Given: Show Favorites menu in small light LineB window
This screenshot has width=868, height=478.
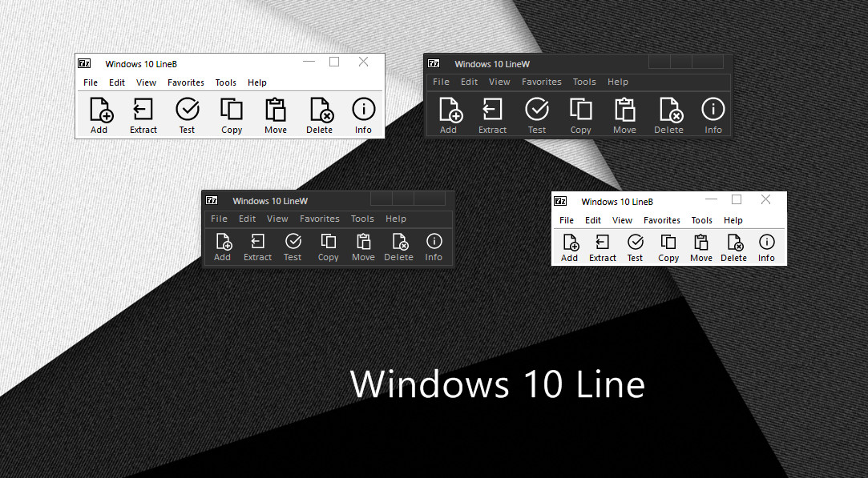Looking at the screenshot, I should [x=662, y=220].
